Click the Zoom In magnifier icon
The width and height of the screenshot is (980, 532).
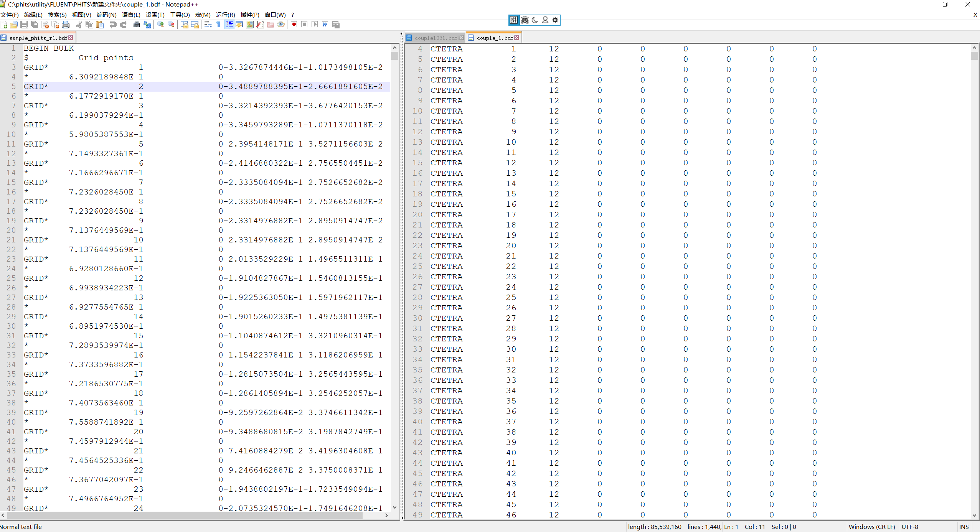[160, 25]
